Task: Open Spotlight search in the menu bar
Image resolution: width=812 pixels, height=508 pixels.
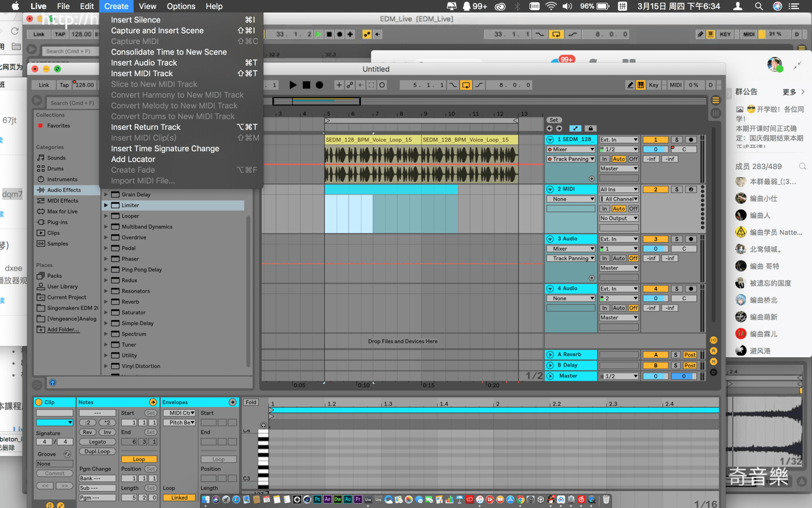Action: coord(759,6)
